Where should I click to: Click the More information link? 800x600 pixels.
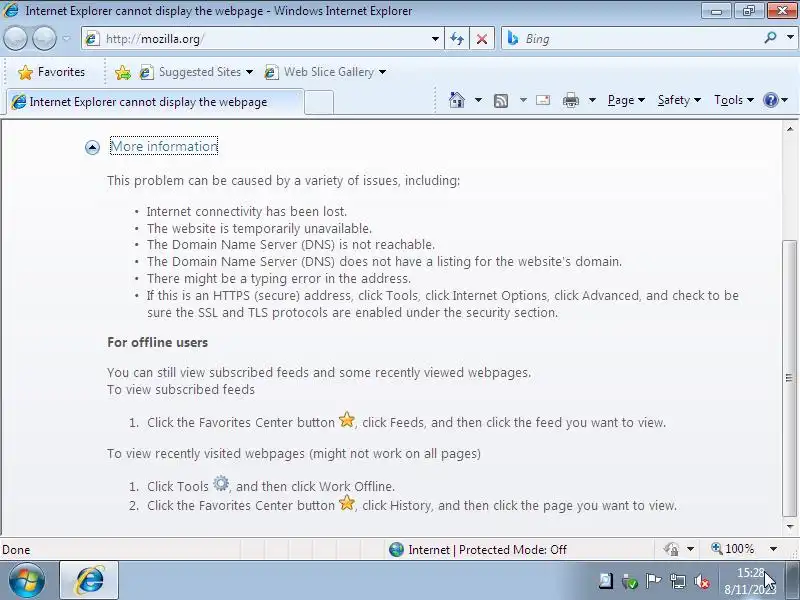point(164,146)
